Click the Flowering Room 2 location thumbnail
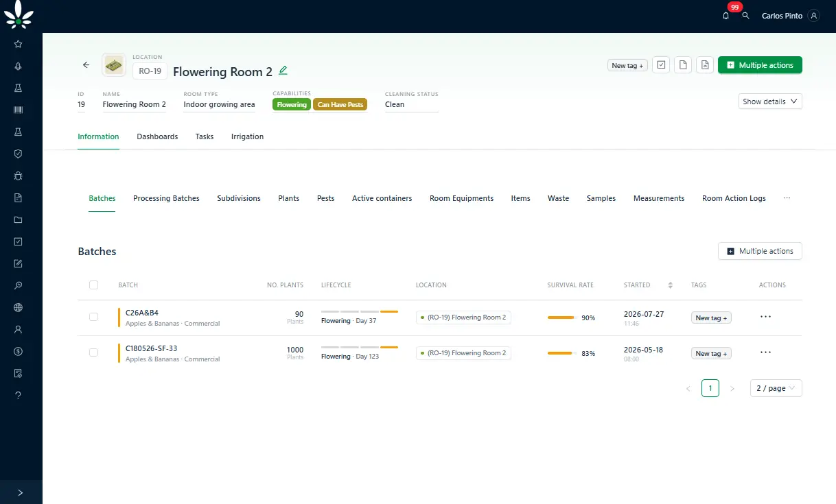Image resolution: width=836 pixels, height=504 pixels. click(114, 65)
